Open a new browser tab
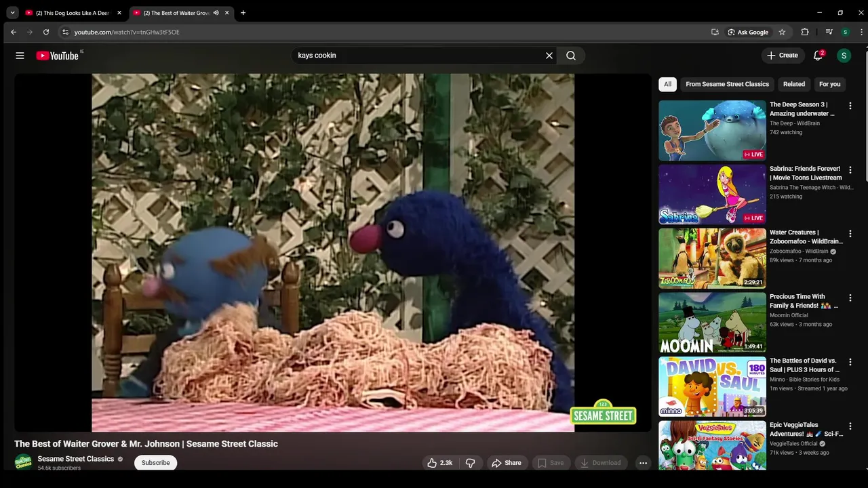 click(243, 13)
